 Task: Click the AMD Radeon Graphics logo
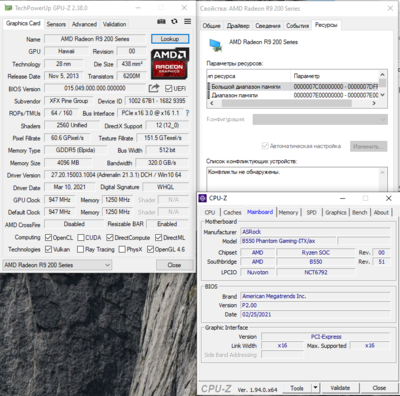tap(170, 64)
